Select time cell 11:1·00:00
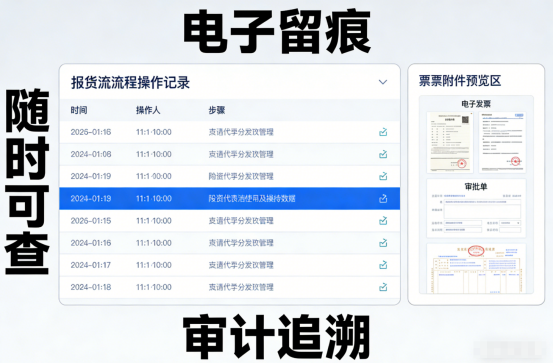The width and height of the screenshot is (553, 363). pyautogui.click(x=154, y=176)
